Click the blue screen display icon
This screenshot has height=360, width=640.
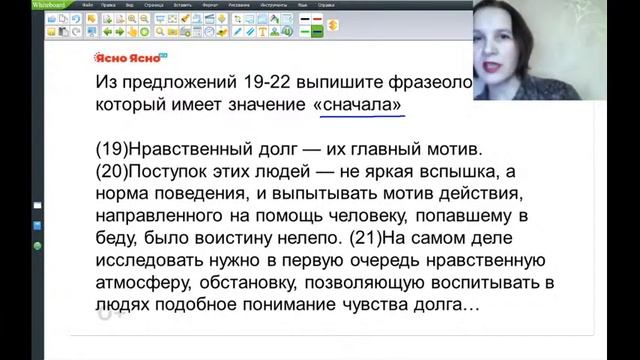click(x=91, y=31)
